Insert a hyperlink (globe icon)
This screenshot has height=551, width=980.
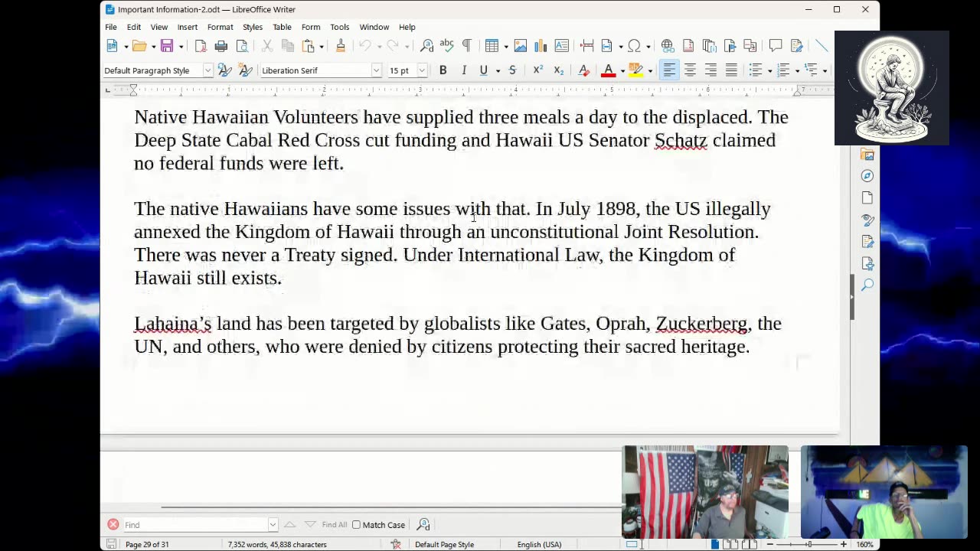(668, 46)
